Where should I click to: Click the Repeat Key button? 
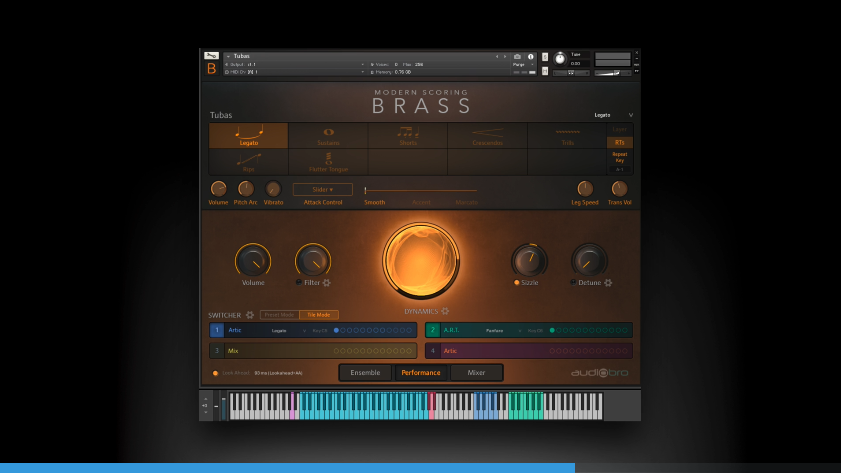coord(619,157)
